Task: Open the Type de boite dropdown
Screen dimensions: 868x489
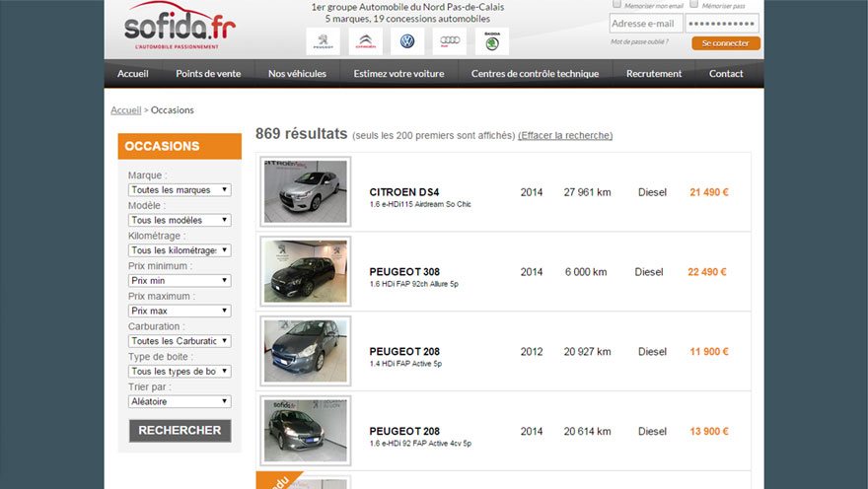Action: coord(180,371)
